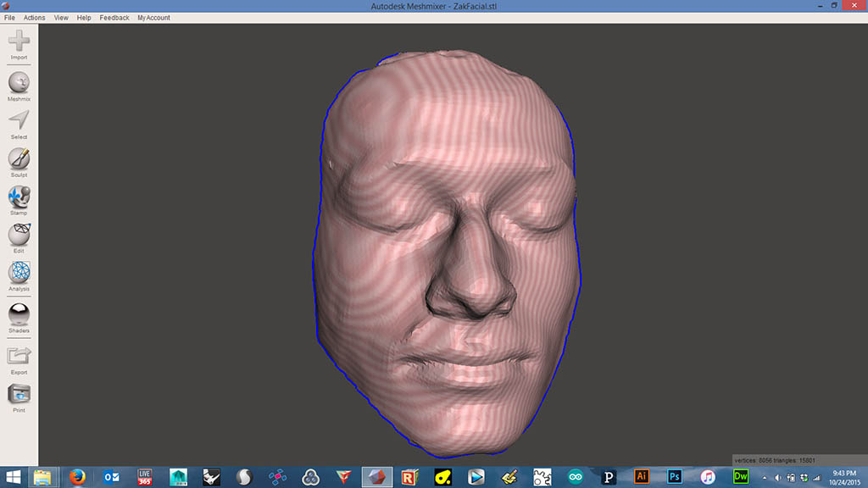Expand the View menu
Screen dimensions: 868x488
(61, 18)
